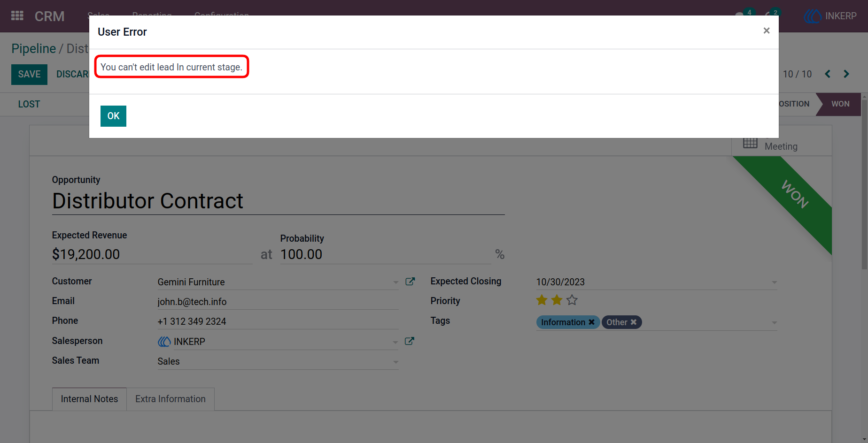Click the Expected Revenue field

[x=152, y=254]
